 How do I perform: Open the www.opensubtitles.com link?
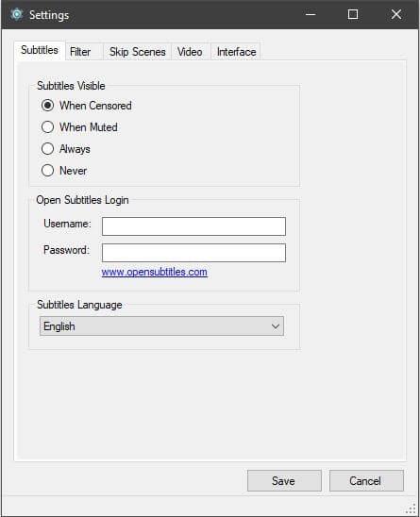click(155, 272)
